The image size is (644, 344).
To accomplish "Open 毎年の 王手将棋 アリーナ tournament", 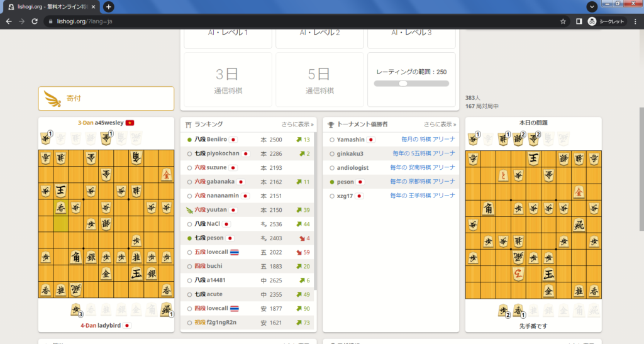I will 423,196.
